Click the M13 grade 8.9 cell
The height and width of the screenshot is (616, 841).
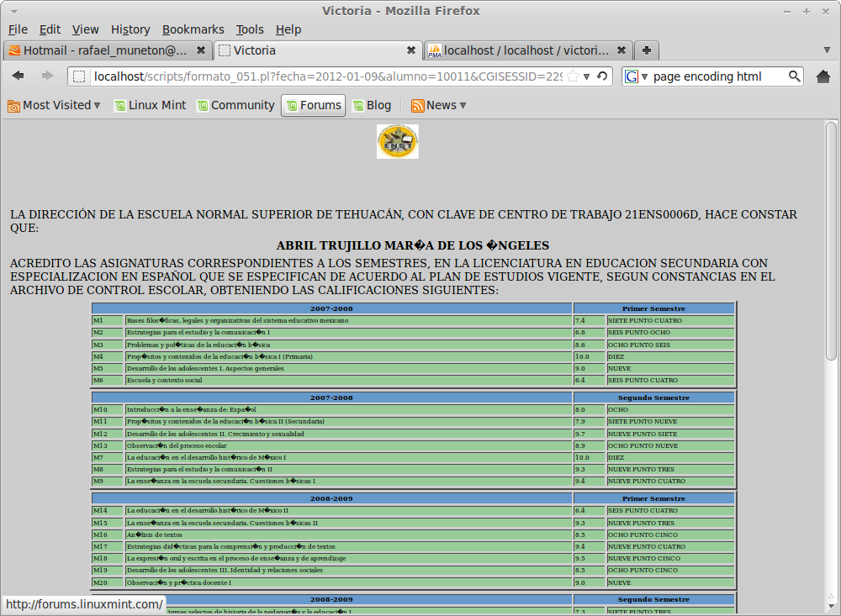tap(589, 445)
